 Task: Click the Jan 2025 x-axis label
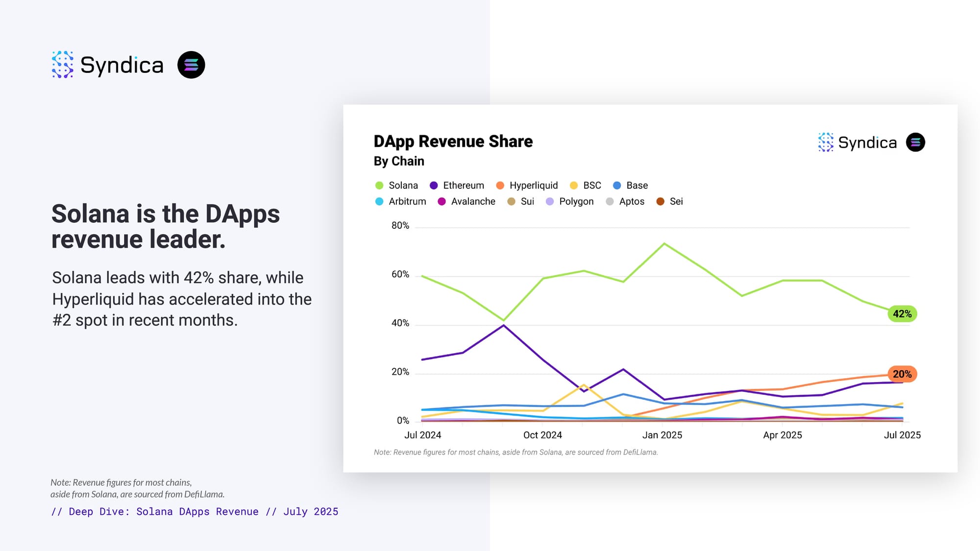point(662,435)
